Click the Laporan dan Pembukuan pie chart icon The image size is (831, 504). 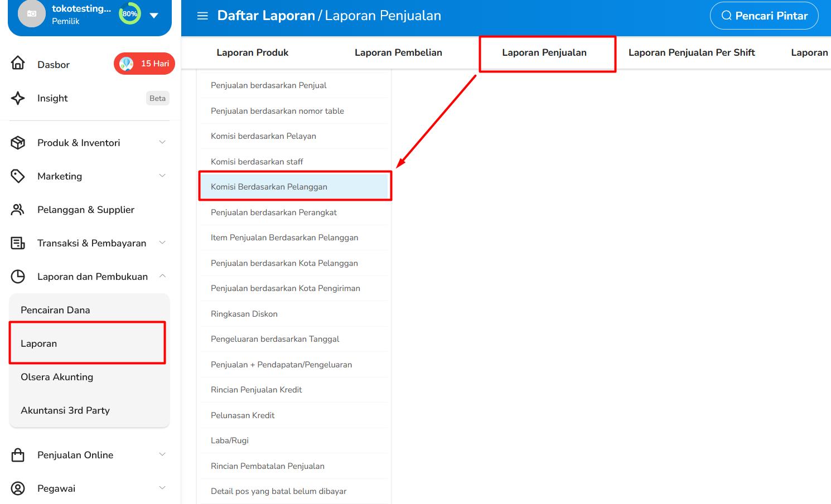(18, 277)
